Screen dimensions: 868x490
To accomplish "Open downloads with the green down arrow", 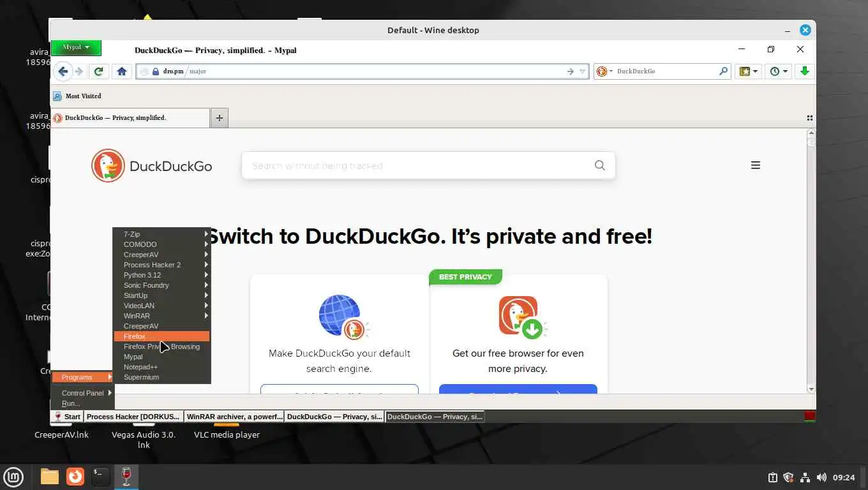I will [805, 71].
